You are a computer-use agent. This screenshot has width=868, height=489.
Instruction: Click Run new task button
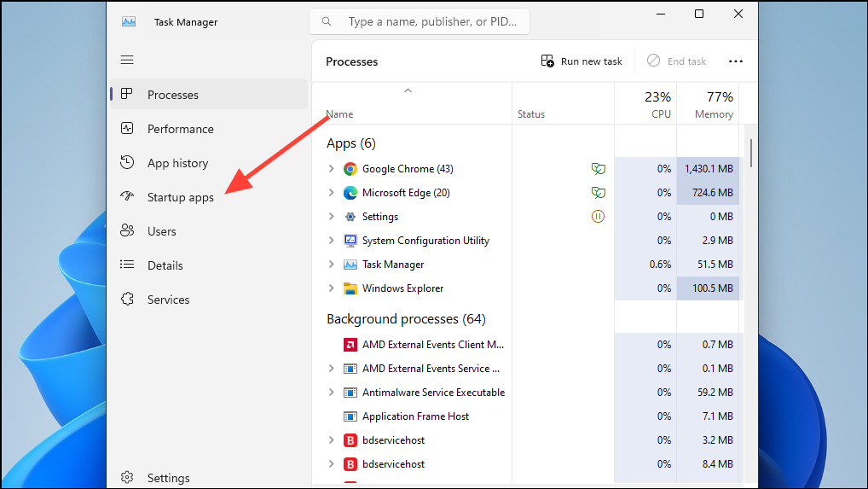[582, 61]
